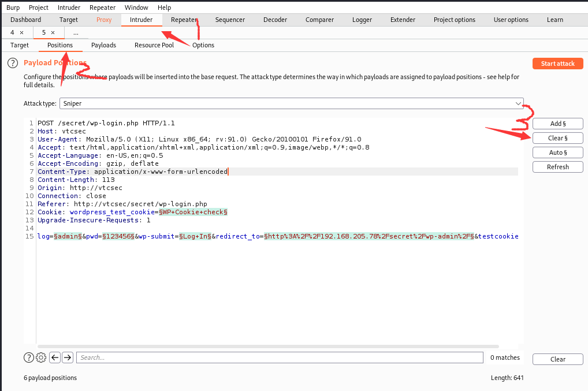Viewport: 588px width, 391px height.
Task: Switch to the Proxy tab
Action: pos(104,20)
